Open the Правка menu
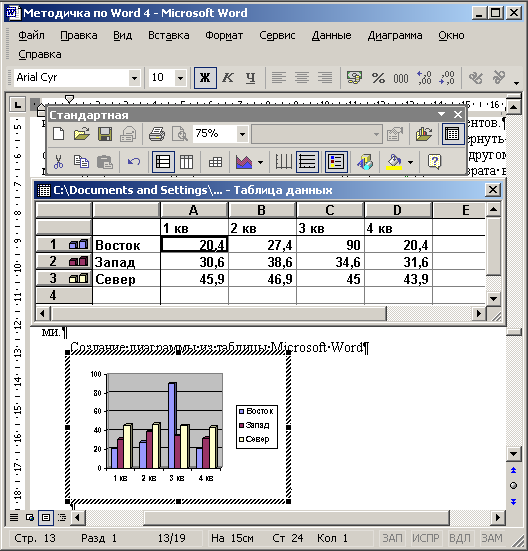This screenshot has height=551, width=528. tap(79, 35)
